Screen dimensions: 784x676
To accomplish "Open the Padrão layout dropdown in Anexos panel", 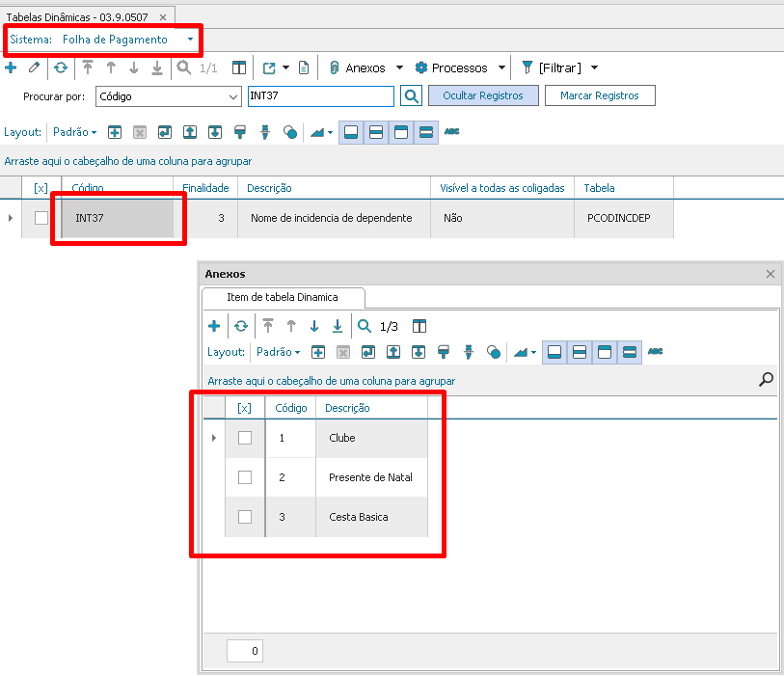I will (278, 352).
